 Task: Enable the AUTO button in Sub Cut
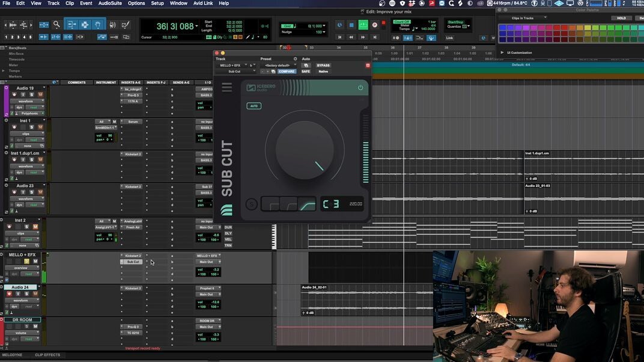click(x=254, y=106)
